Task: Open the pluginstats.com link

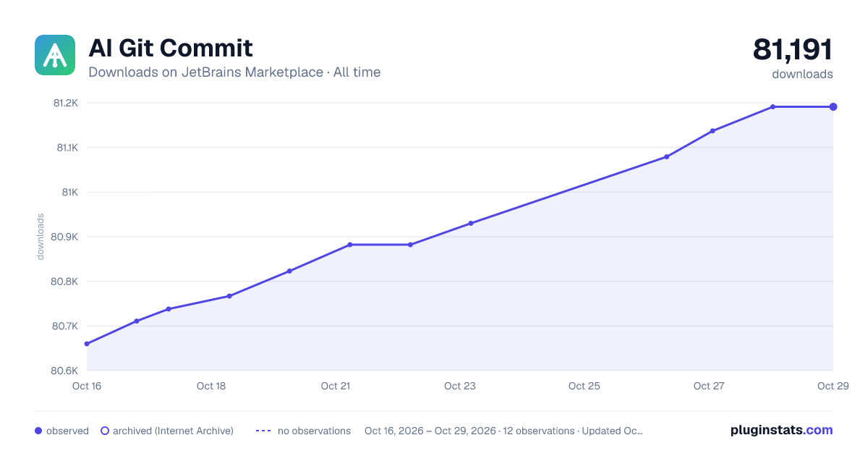Action: [781, 430]
